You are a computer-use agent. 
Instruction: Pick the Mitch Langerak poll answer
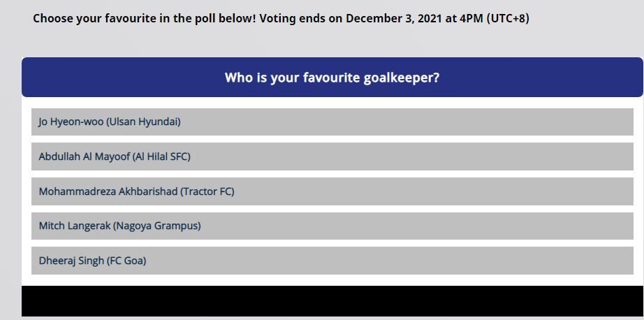pos(332,226)
